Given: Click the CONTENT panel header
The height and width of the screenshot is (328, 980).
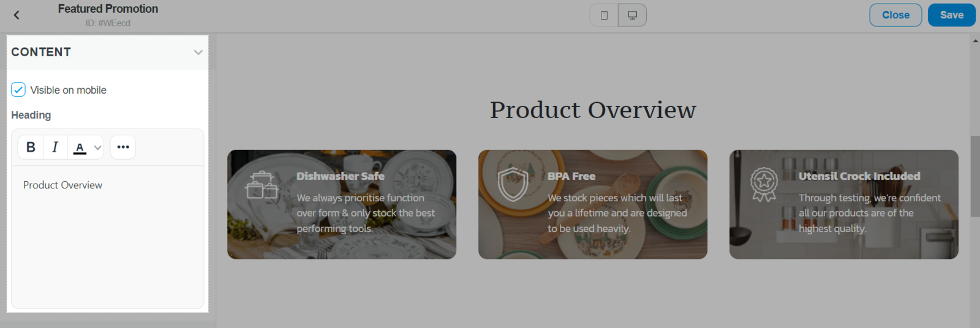Looking at the screenshot, I should (108, 53).
